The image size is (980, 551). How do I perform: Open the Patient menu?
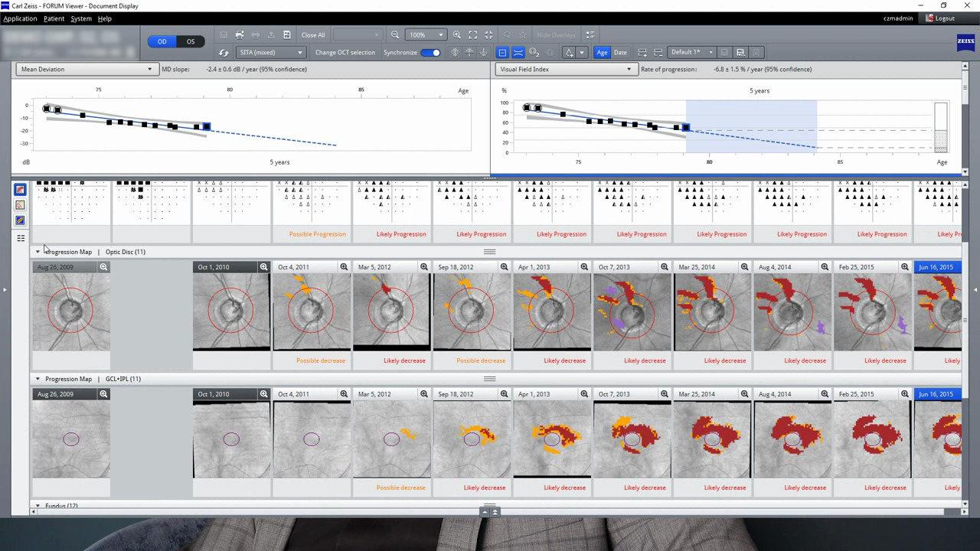click(54, 18)
